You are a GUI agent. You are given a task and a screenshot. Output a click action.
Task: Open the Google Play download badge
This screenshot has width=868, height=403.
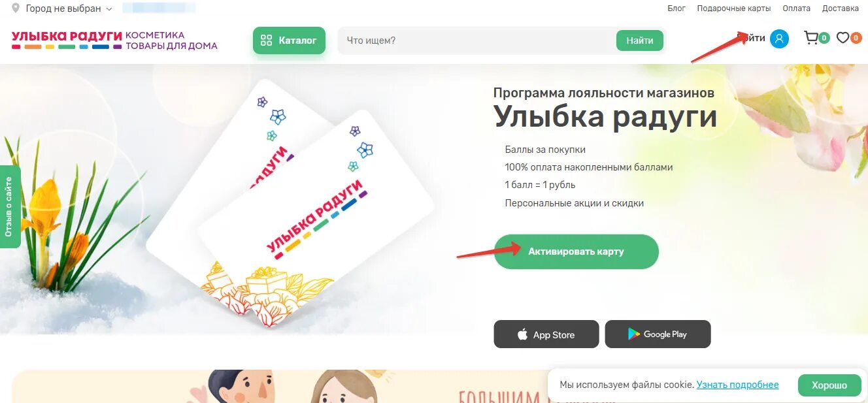click(x=658, y=334)
